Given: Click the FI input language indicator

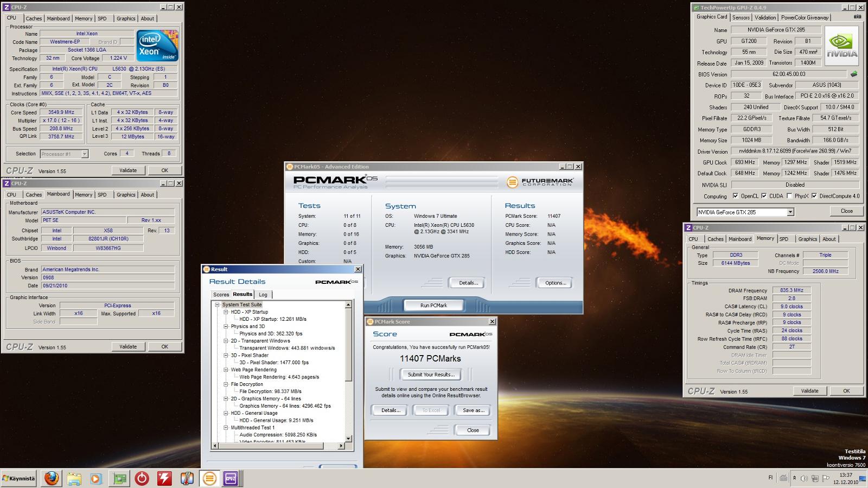Looking at the screenshot, I should 771,478.
